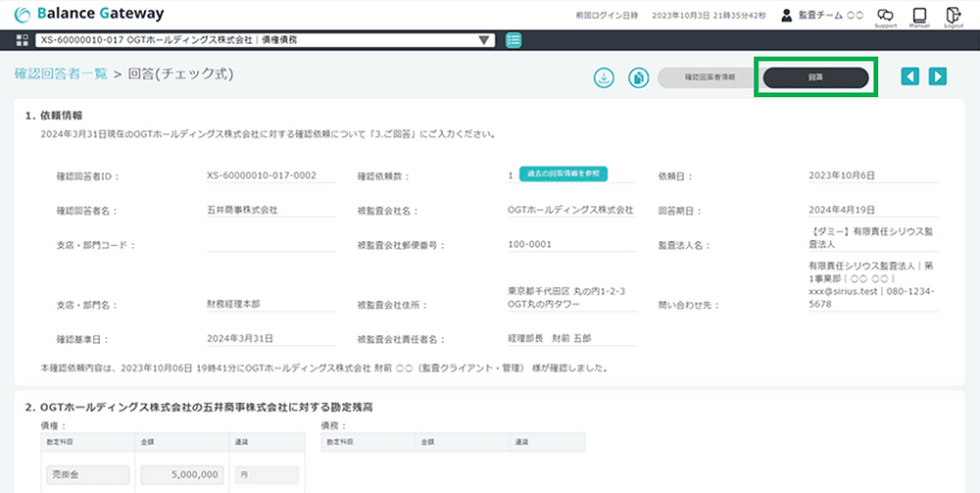Image resolution: width=980 pixels, height=493 pixels.
Task: Open the 確認回答者一覧 breadcrumb link
Action: 61,74
